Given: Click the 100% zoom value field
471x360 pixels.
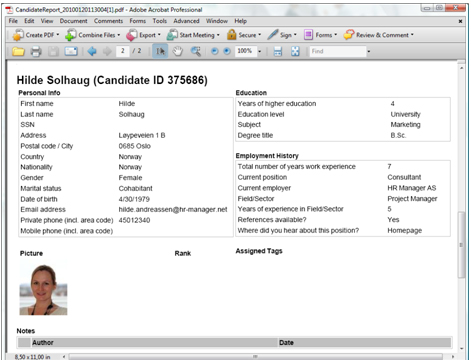Looking at the screenshot, I should pyautogui.click(x=246, y=51).
